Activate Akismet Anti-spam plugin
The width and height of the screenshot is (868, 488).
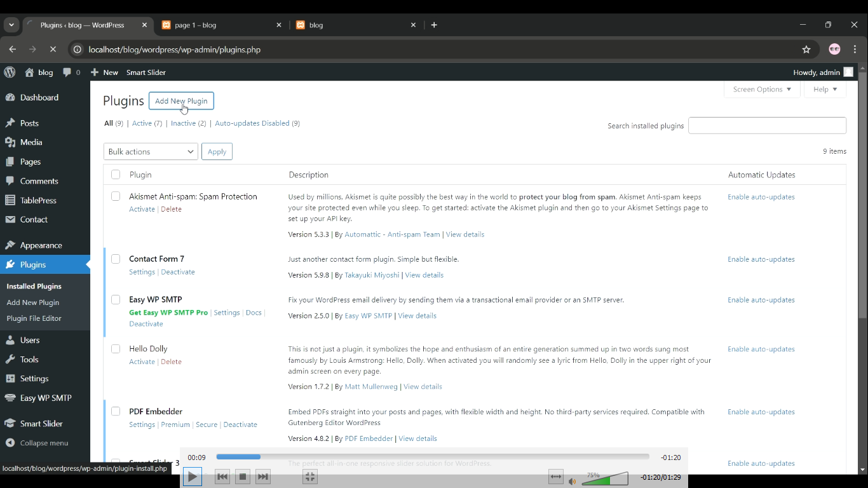[142, 209]
